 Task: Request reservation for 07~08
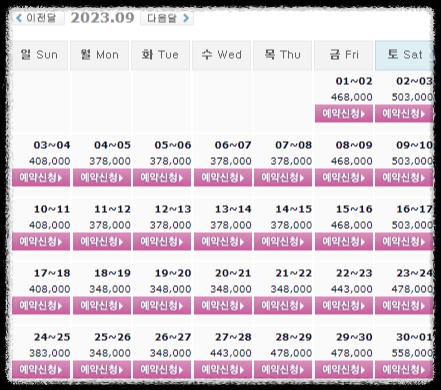click(283, 178)
